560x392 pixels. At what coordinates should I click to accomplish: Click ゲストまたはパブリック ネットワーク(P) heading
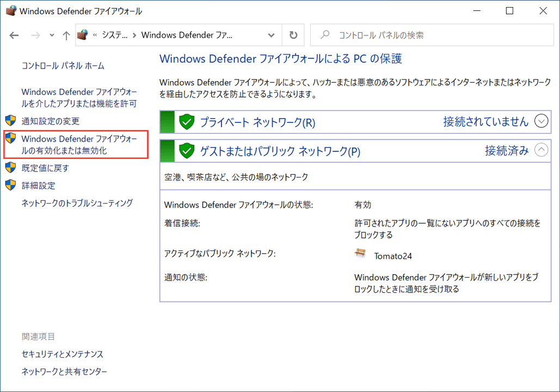pyautogui.click(x=280, y=151)
